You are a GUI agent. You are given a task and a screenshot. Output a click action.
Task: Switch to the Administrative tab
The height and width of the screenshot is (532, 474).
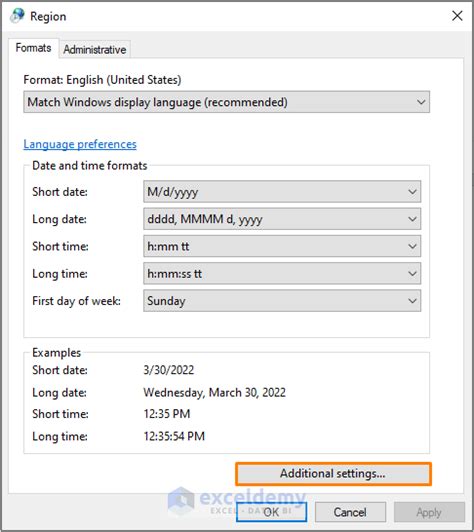95,50
